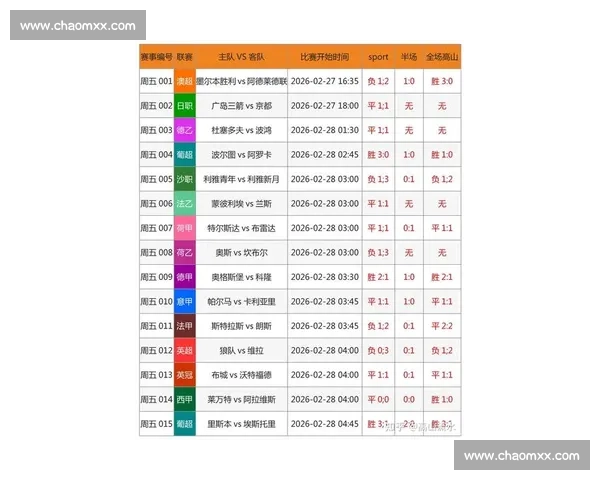Select the 周五 012 event number
This screenshot has width=600, height=480.
[x=157, y=351]
